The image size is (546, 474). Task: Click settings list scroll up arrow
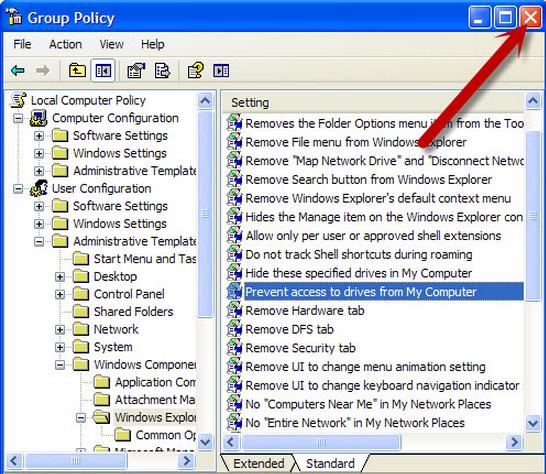pos(533,101)
